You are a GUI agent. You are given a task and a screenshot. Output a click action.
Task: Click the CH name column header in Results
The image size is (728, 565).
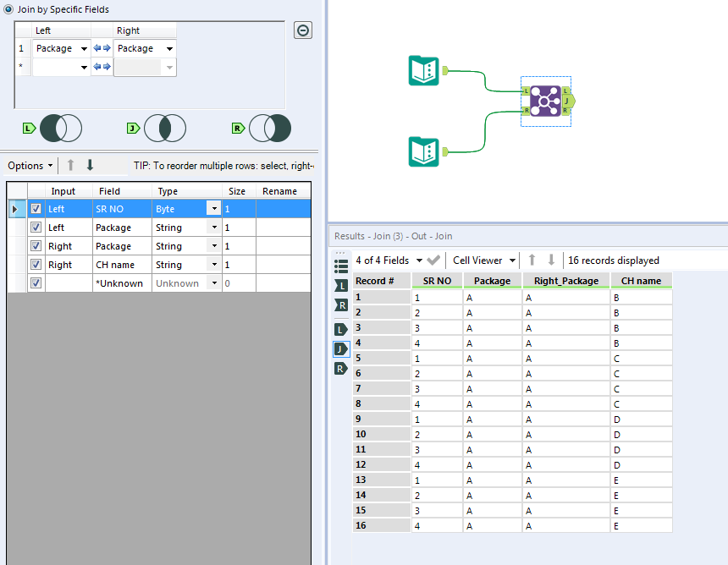tap(641, 281)
